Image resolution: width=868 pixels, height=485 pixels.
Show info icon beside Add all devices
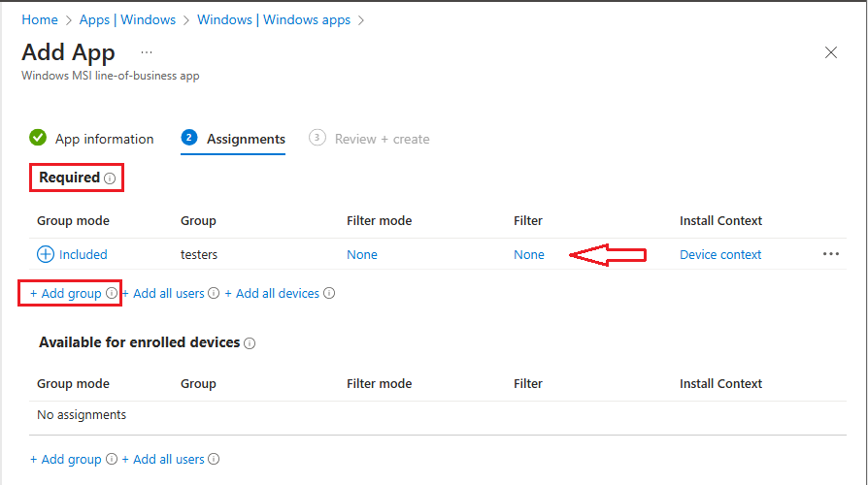pos(329,293)
